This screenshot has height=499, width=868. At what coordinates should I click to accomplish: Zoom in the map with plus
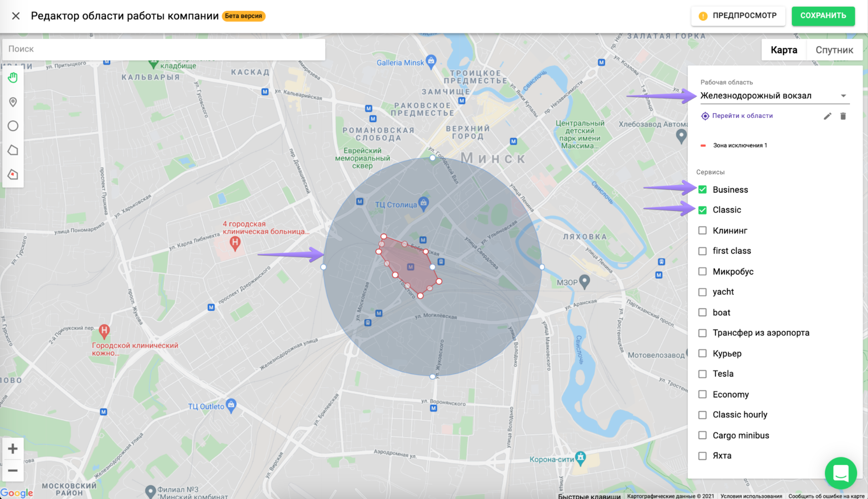tap(13, 449)
